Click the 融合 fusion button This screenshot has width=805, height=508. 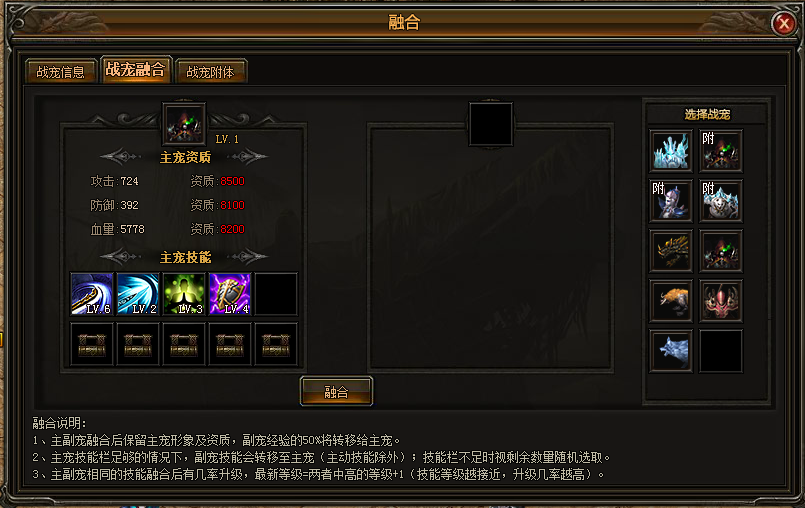[336, 392]
